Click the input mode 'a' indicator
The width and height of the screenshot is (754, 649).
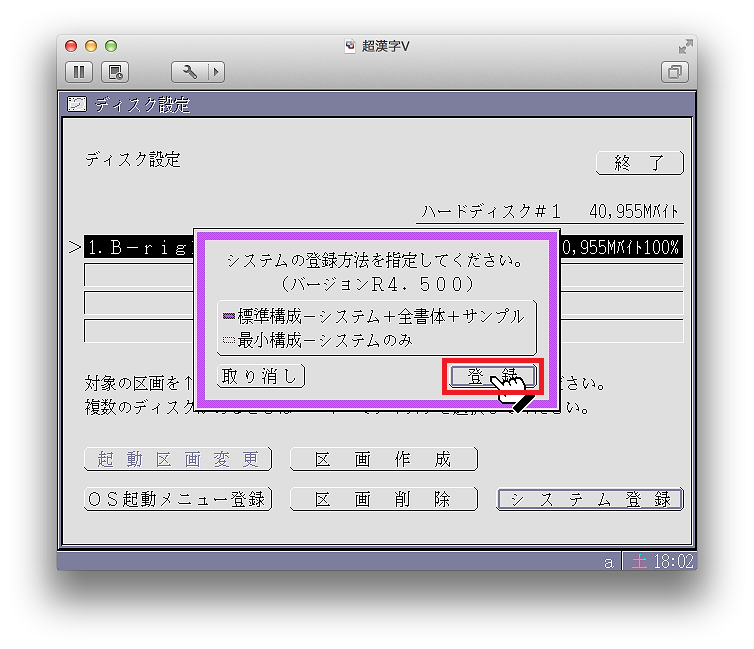click(608, 562)
